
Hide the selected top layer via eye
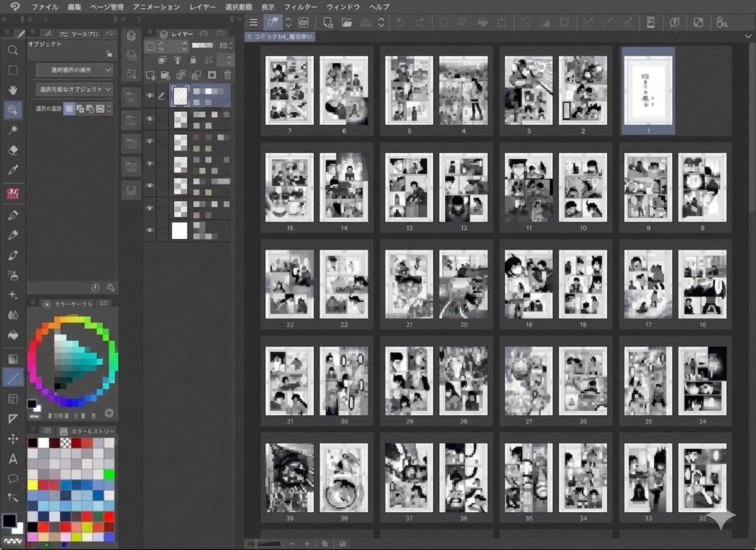coord(150,96)
